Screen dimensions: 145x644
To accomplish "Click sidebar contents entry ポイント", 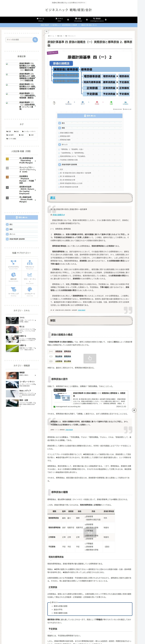I will pyautogui.click(x=12, y=234).
